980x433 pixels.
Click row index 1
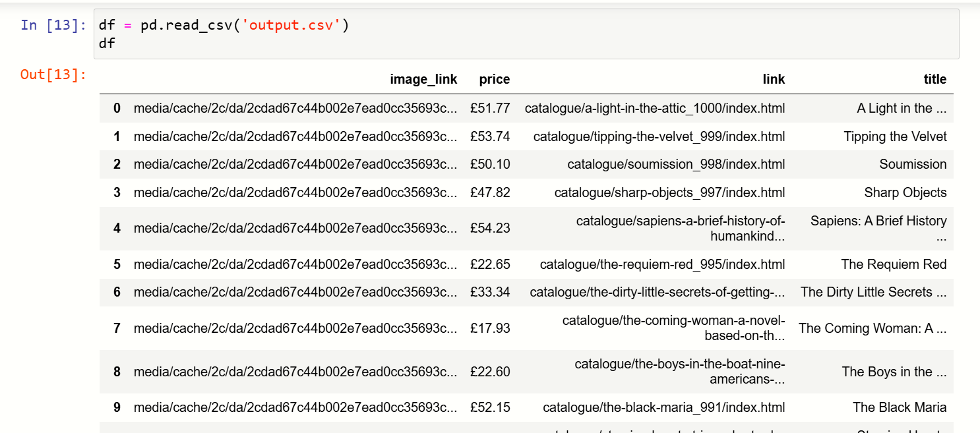(117, 136)
